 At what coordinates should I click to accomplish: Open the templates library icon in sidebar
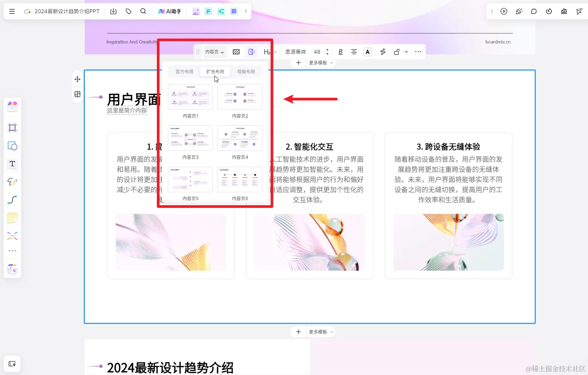[12, 106]
